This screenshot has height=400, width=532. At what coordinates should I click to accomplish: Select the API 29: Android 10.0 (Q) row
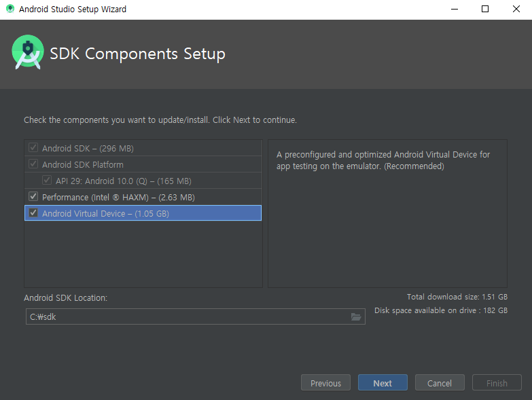[143, 181]
